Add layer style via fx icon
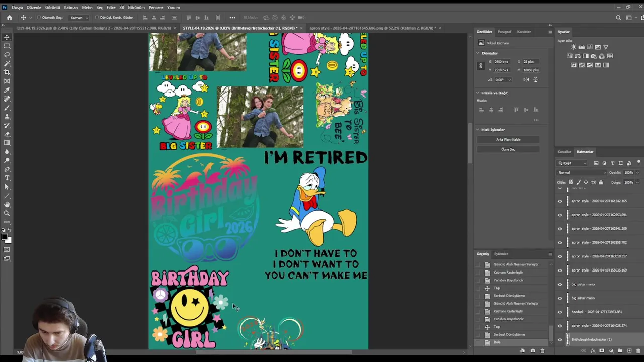 point(593,351)
